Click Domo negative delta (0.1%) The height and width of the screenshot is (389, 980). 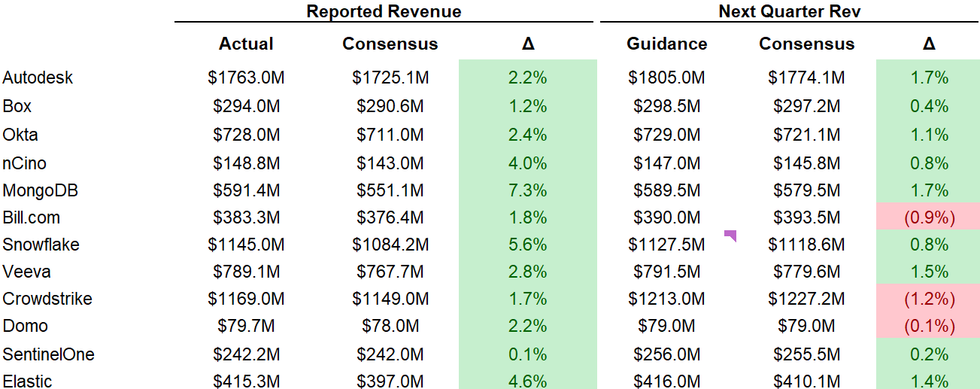[929, 326]
